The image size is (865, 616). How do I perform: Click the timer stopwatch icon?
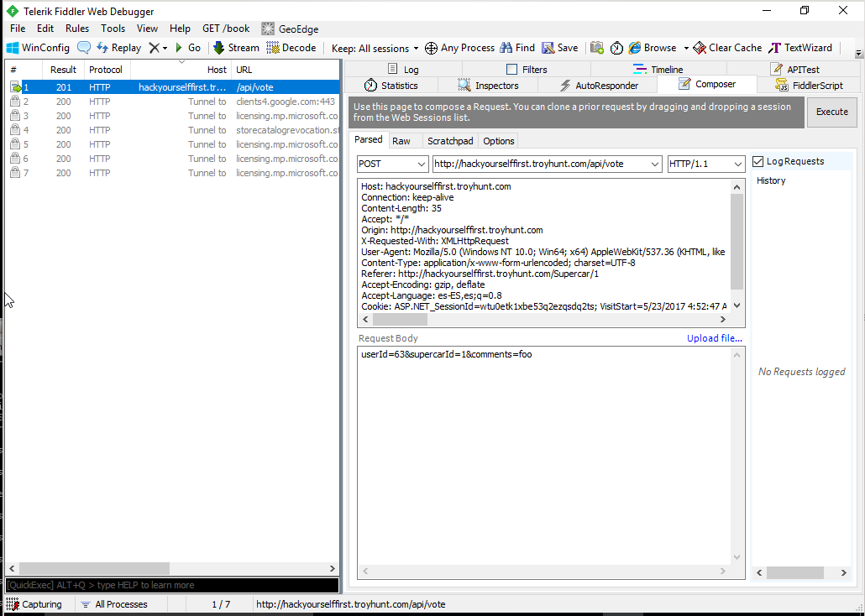[x=616, y=48]
